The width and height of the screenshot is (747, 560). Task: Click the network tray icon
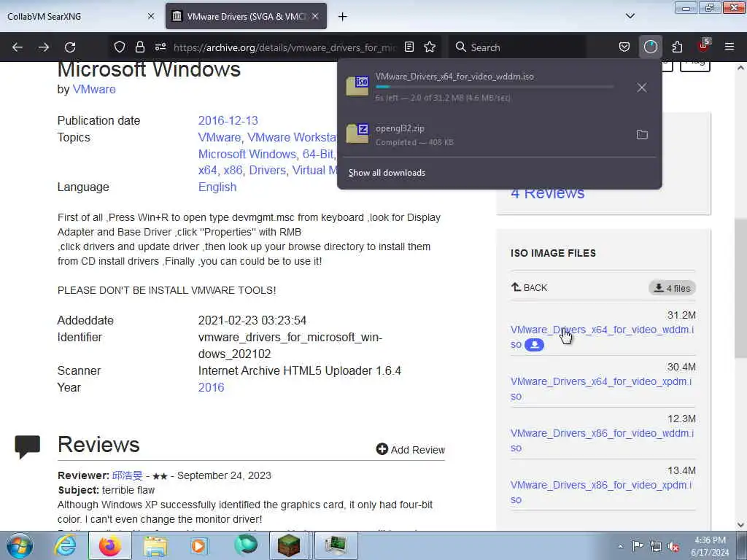[x=656, y=547]
